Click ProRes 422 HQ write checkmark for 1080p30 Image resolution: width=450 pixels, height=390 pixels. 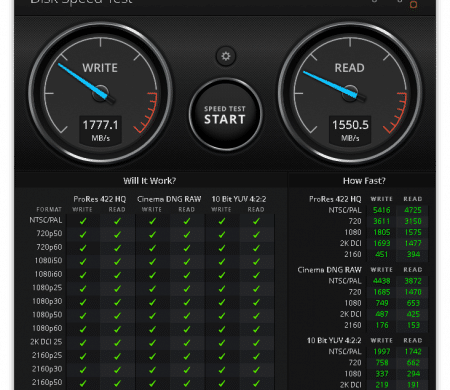[x=83, y=302]
